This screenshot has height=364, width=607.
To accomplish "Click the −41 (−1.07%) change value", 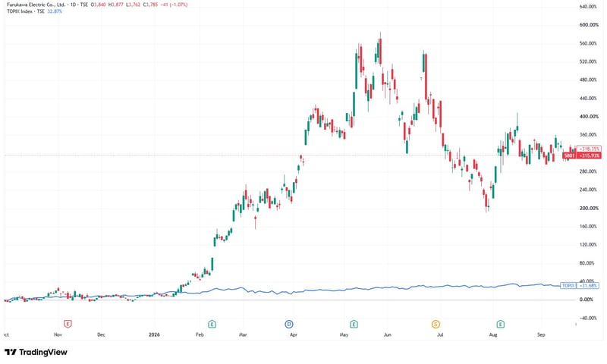I will click(173, 5).
